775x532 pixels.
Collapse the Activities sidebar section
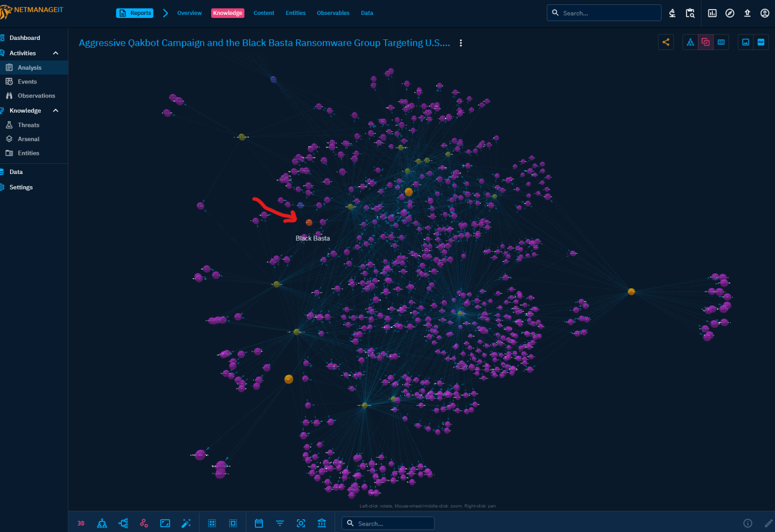click(55, 53)
